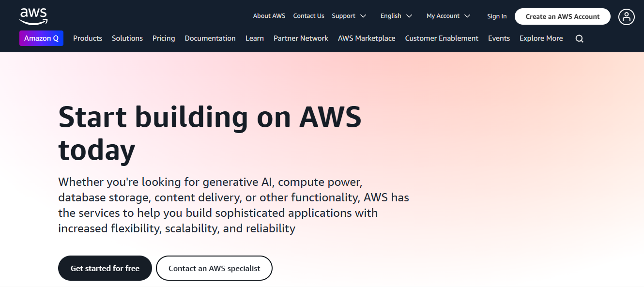Click the Contact Us link
644x287 pixels.
point(308,16)
